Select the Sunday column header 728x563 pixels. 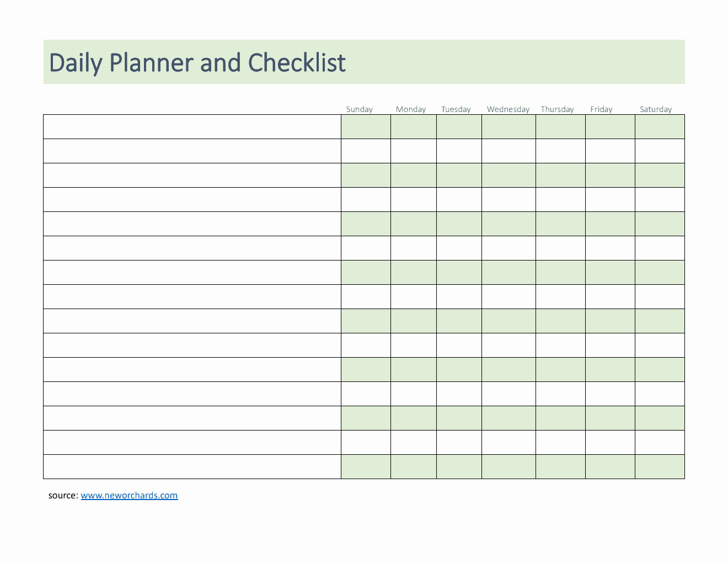point(359,109)
